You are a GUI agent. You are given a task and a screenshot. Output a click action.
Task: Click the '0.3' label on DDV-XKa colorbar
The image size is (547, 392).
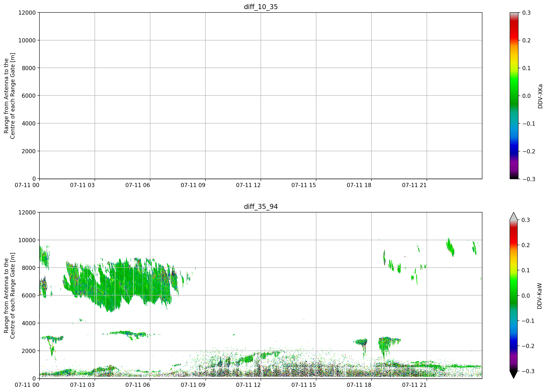pyautogui.click(x=527, y=12)
